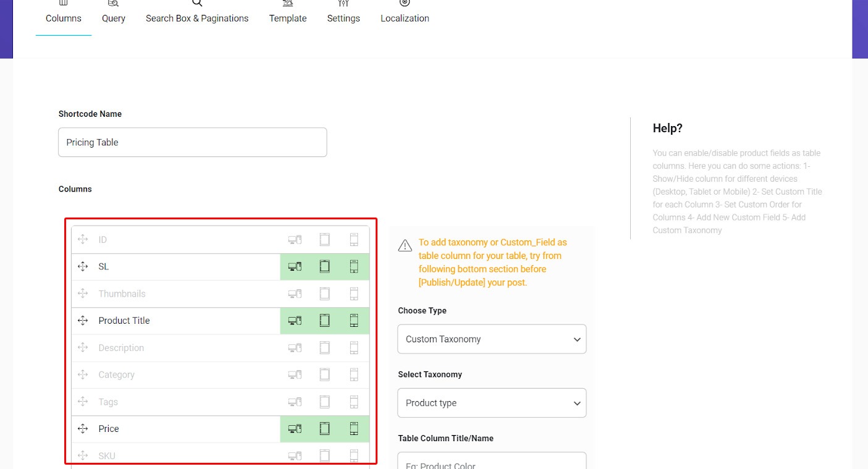The width and height of the screenshot is (868, 469).
Task: Enable desktop visibility for Category column
Action: click(295, 374)
